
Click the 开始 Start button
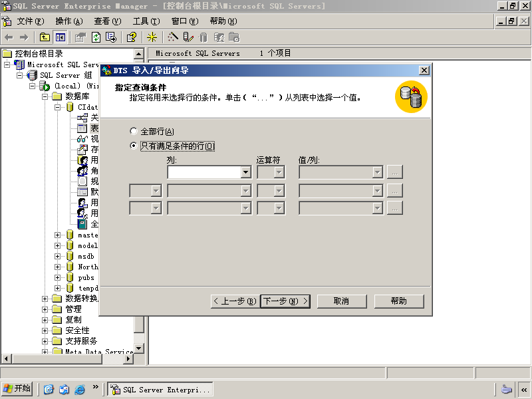click(x=17, y=388)
